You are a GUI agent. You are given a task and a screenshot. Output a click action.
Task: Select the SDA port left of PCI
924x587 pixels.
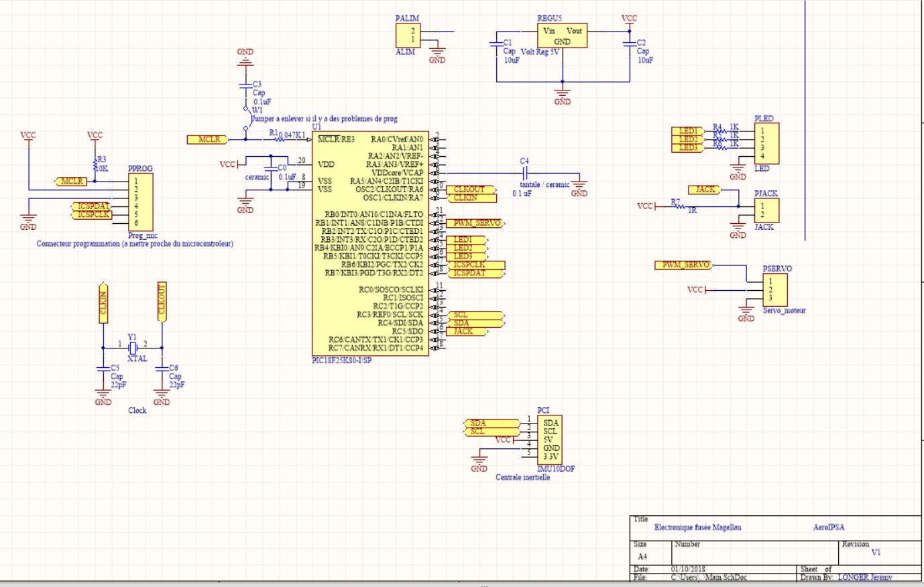[492, 423]
